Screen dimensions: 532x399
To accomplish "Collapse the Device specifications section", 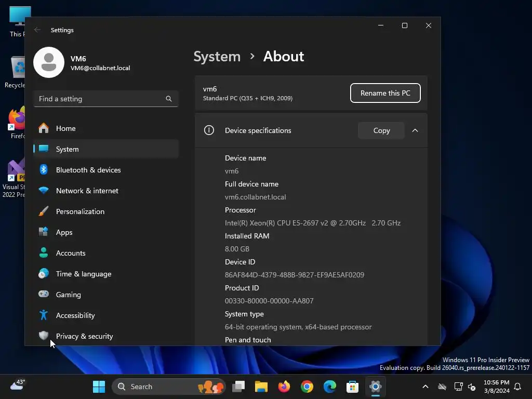I will pyautogui.click(x=415, y=130).
